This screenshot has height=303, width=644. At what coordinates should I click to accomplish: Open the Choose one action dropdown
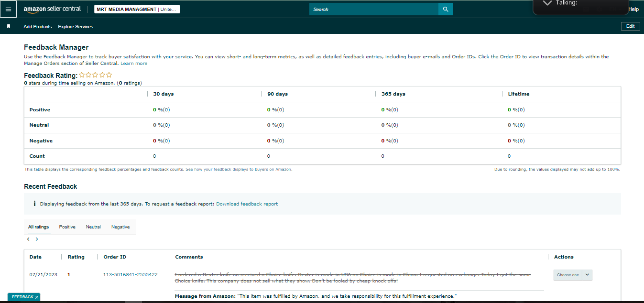click(x=573, y=275)
